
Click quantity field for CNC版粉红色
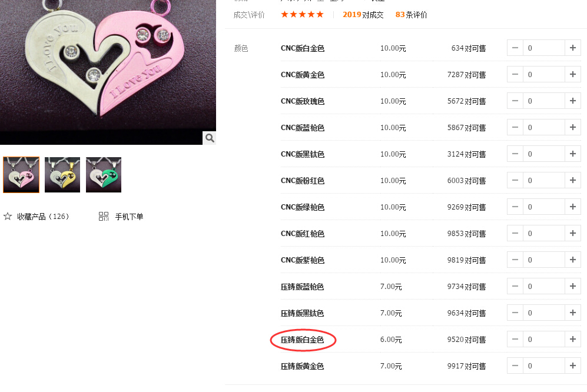543,181
